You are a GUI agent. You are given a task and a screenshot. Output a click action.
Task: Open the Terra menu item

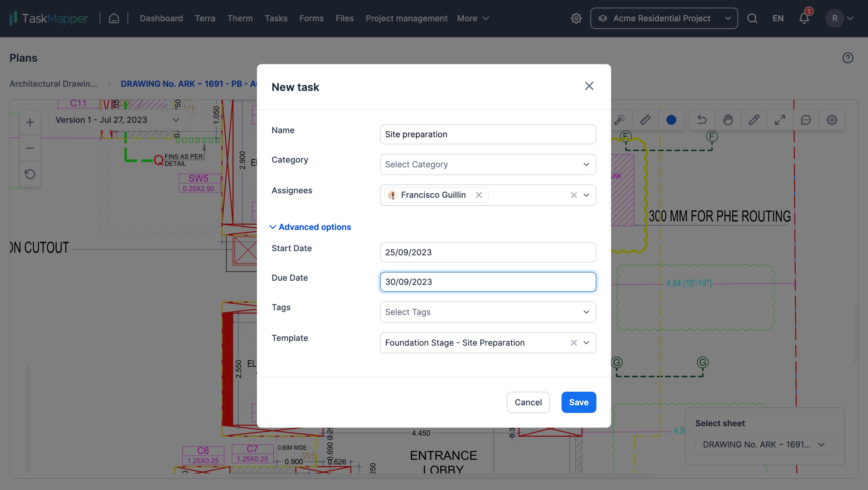click(x=205, y=18)
